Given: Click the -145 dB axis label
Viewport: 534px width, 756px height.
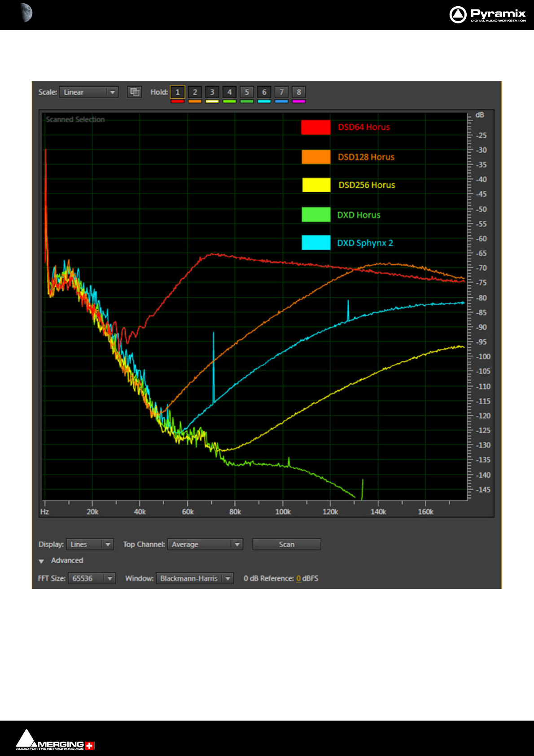Looking at the screenshot, I should [483, 489].
